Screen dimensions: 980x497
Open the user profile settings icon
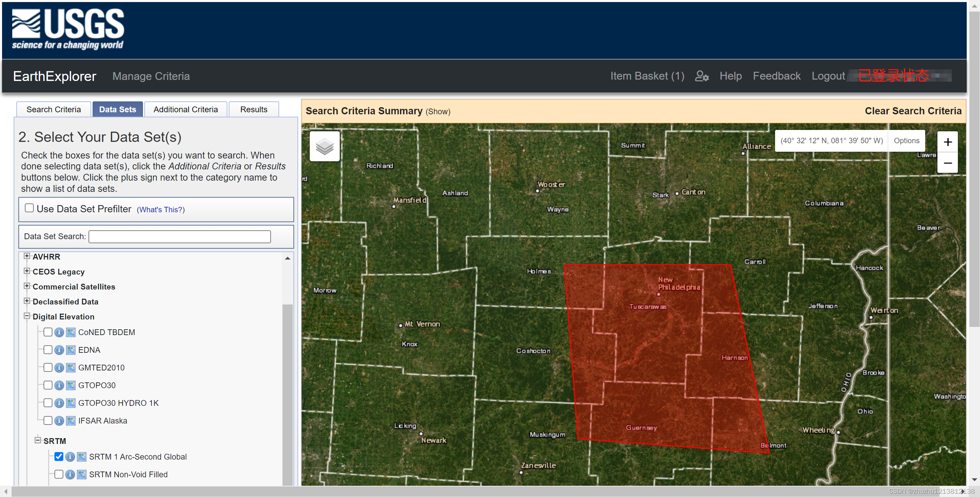[702, 76]
